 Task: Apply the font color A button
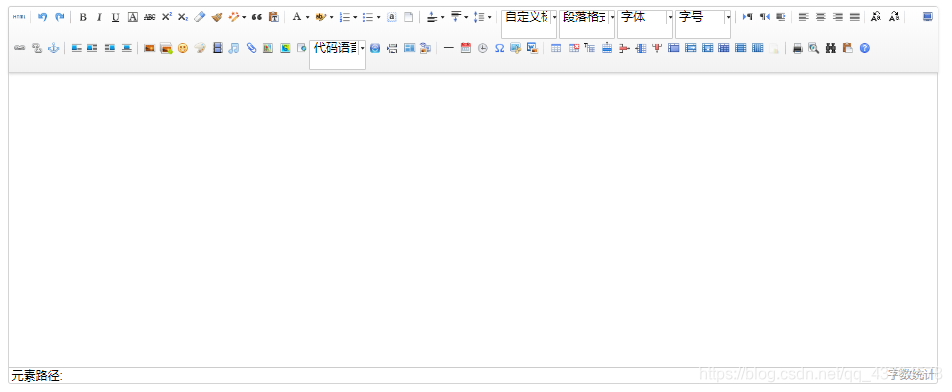(x=297, y=17)
